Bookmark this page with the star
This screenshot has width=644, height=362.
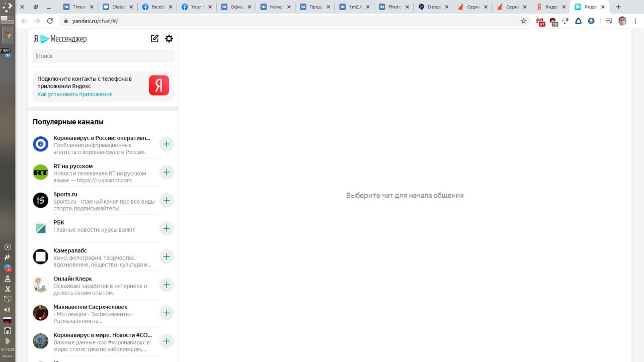click(523, 21)
